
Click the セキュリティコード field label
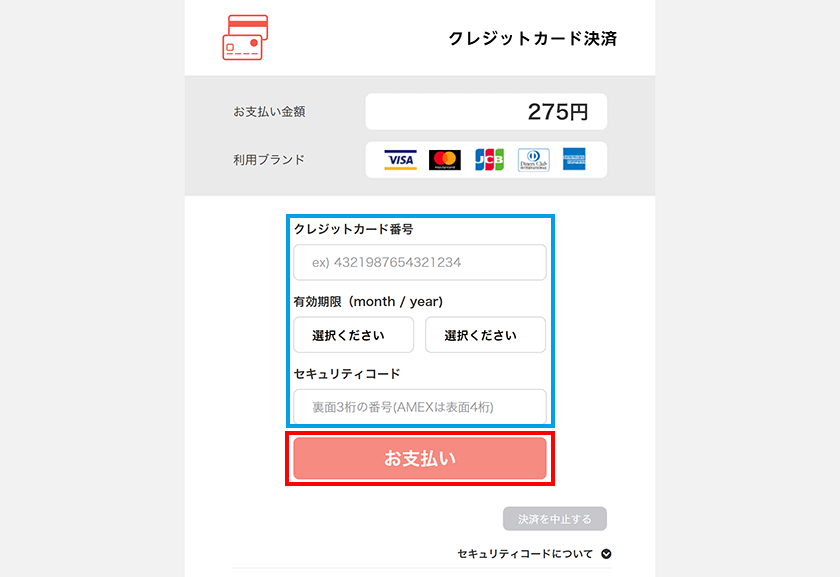347,373
